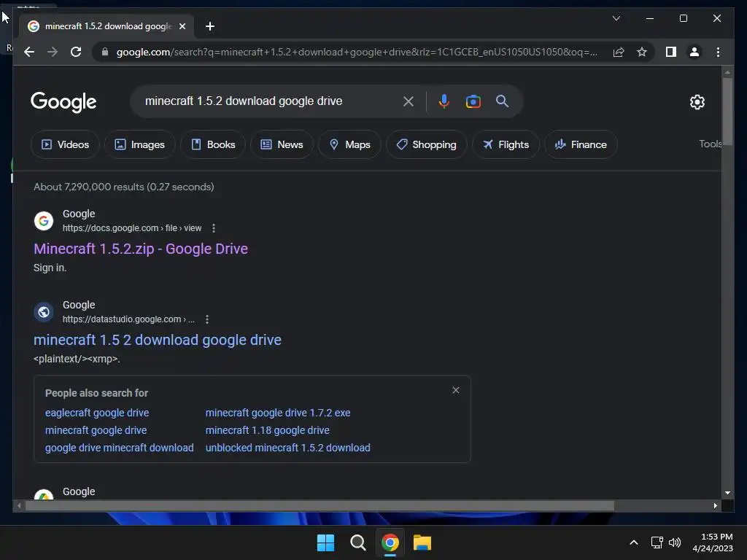
Task: Open Flights results filter
Action: [506, 144]
